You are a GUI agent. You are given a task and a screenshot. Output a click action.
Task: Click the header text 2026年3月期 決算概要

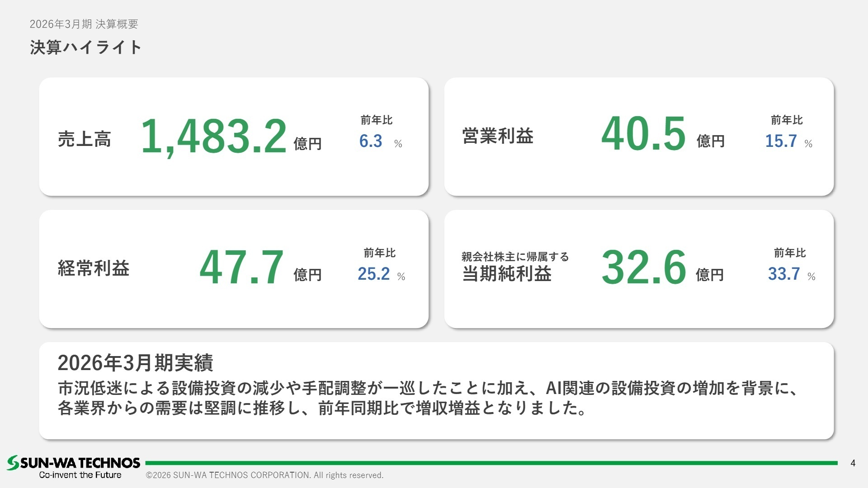(84, 24)
